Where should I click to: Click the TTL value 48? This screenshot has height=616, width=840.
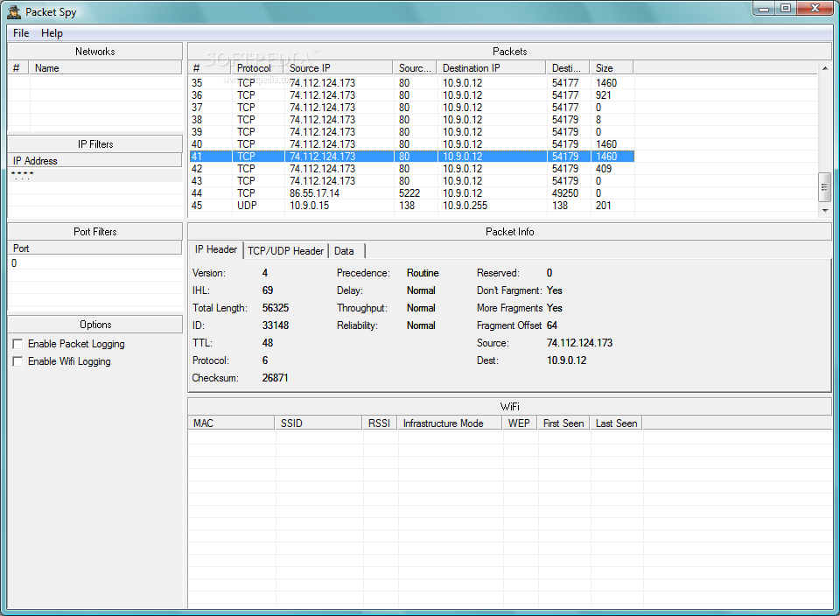tap(268, 343)
